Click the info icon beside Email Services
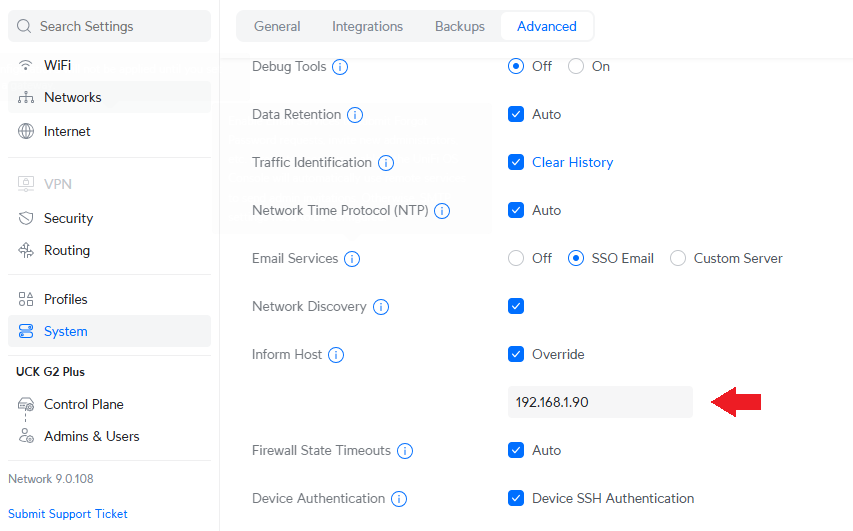The height and width of the screenshot is (531, 853). 352,259
